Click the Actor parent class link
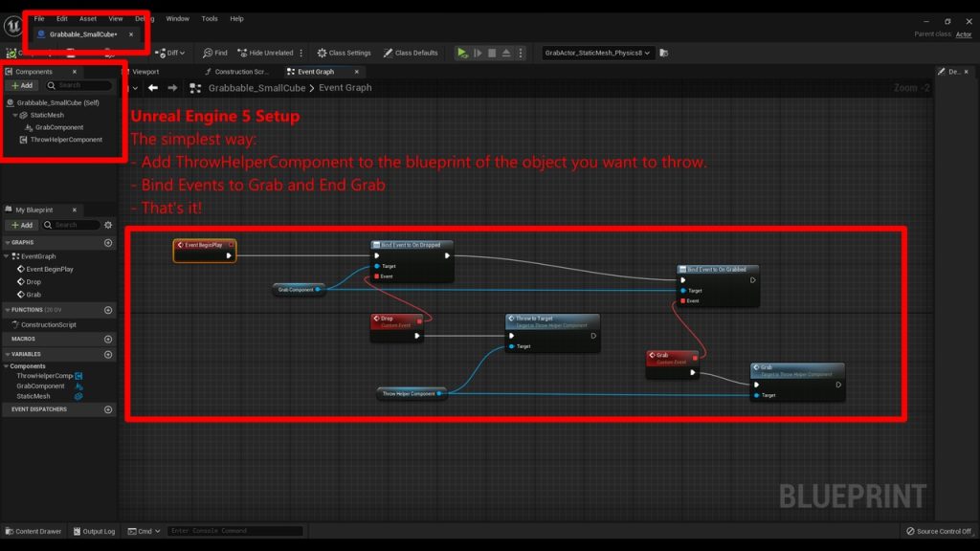Viewport: 980px width, 551px height. coord(963,34)
